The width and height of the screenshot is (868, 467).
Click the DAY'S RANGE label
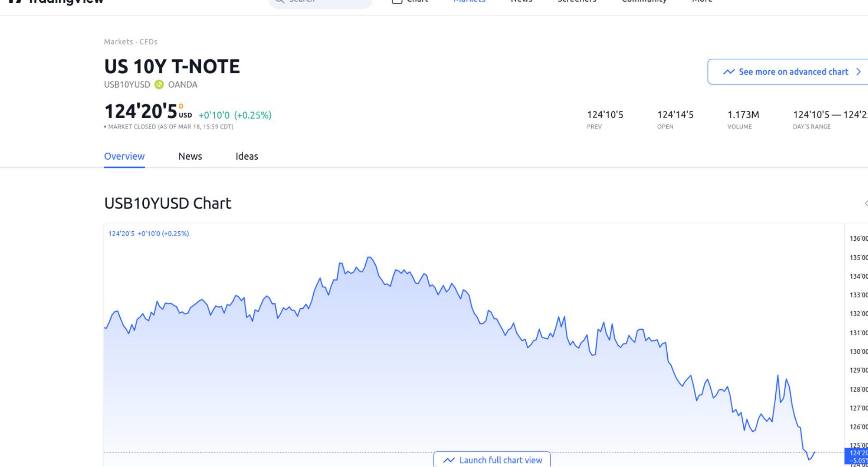(x=812, y=127)
